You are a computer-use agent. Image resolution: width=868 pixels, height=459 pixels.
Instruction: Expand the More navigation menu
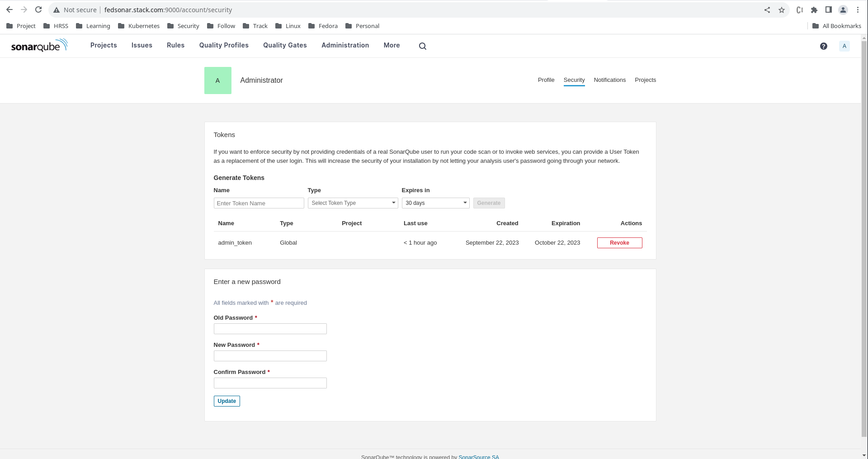click(392, 45)
